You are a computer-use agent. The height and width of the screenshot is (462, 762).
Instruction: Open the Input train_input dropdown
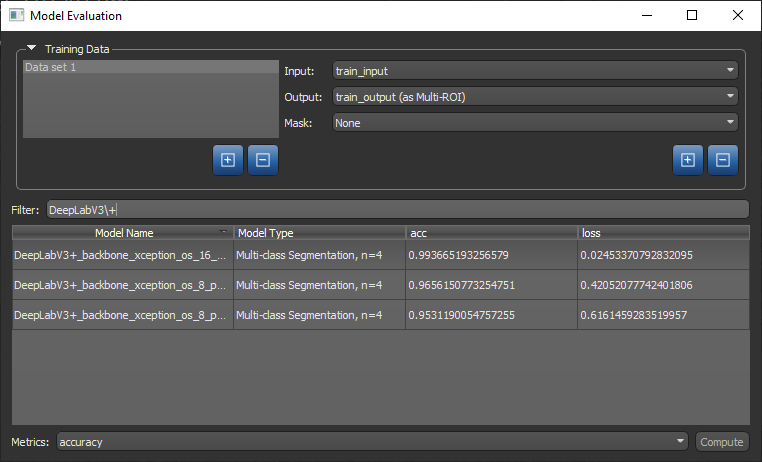534,71
